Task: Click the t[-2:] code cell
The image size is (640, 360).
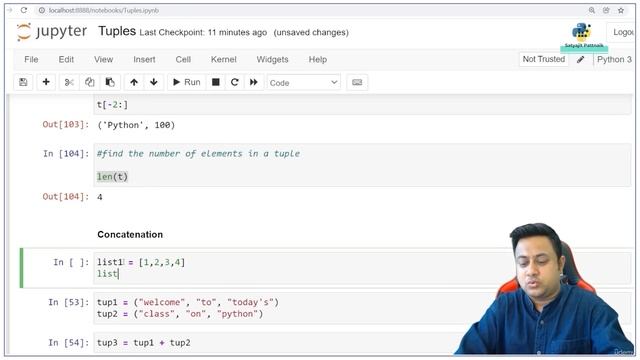Action: coord(362,105)
